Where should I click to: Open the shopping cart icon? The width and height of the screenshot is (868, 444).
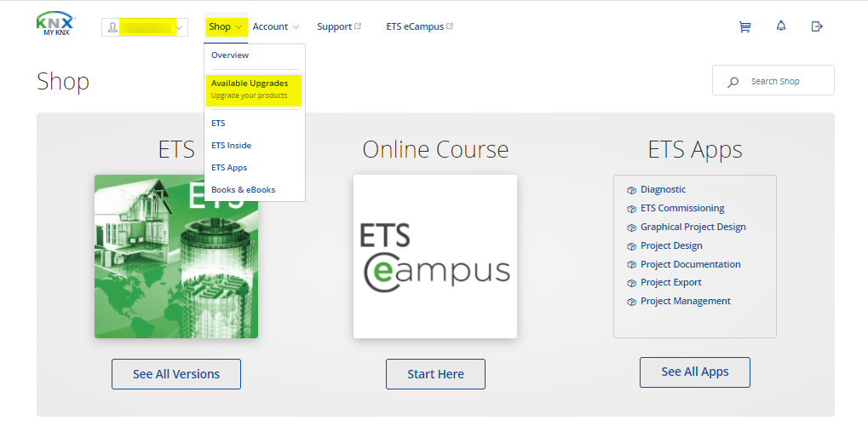pos(745,26)
